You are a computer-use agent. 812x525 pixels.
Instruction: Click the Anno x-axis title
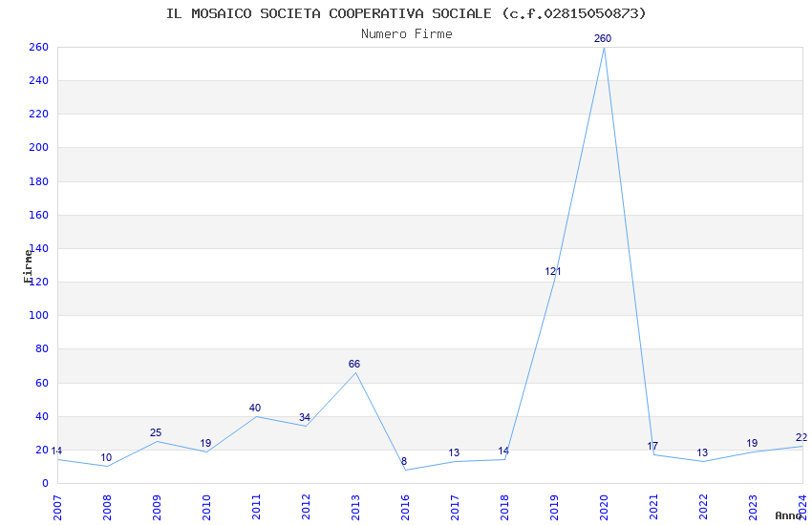tap(788, 515)
